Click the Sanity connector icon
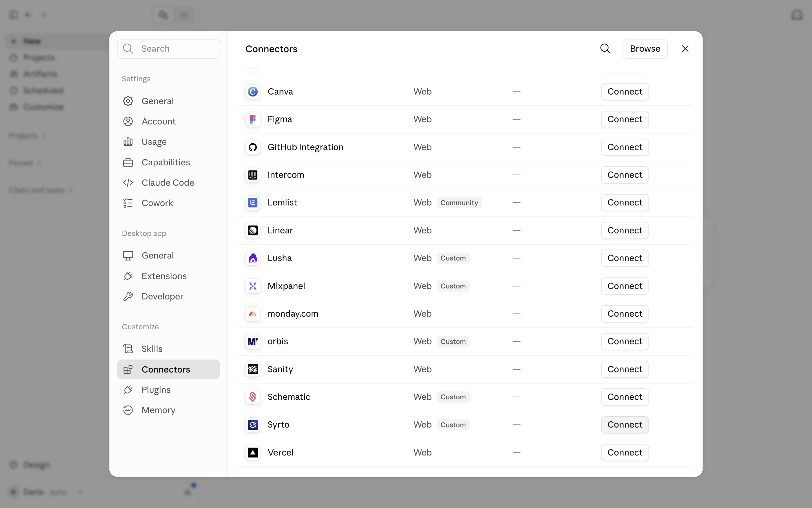 point(253,369)
